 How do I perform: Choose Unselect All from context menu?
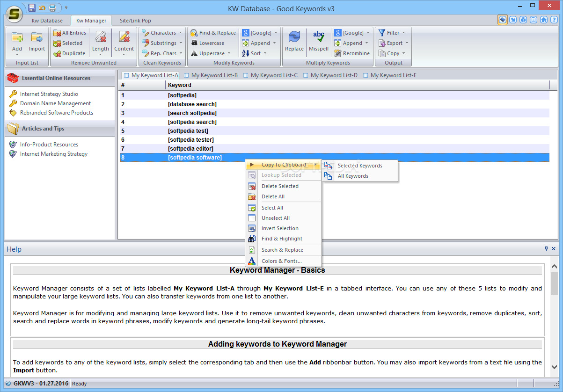pos(284,218)
